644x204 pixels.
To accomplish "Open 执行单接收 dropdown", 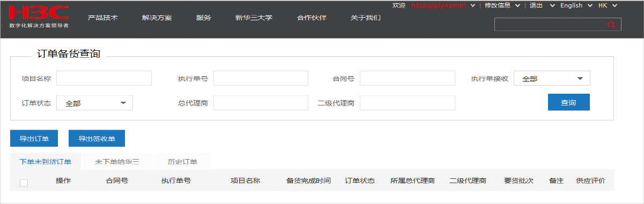I will tap(552, 78).
